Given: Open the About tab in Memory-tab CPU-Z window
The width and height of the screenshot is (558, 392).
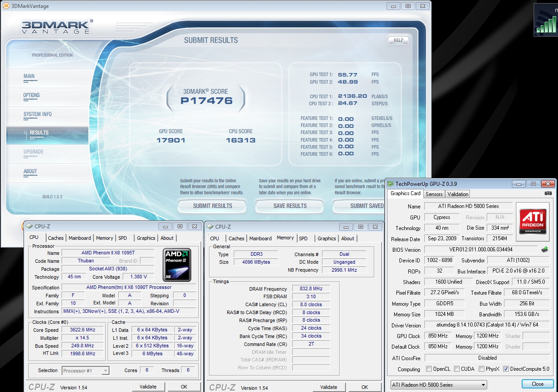Looking at the screenshot, I should pyautogui.click(x=348, y=238).
